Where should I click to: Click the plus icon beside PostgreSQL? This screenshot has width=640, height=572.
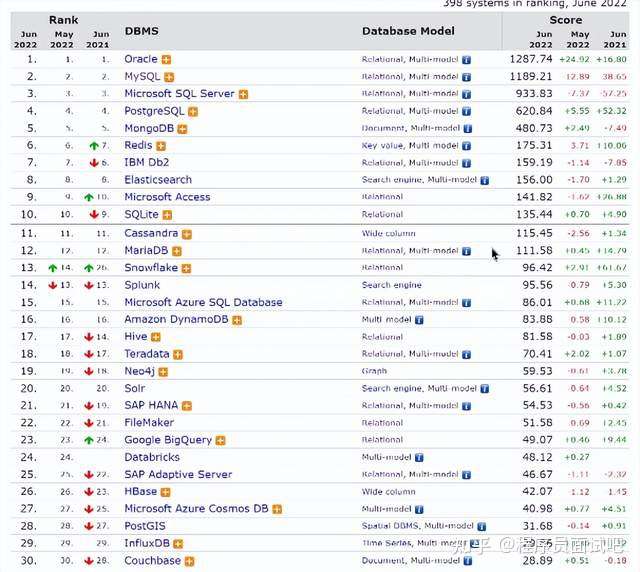(193, 111)
